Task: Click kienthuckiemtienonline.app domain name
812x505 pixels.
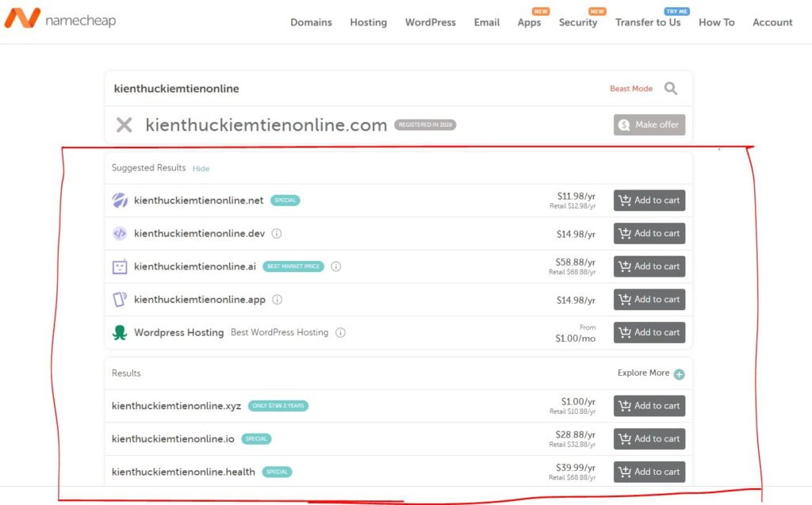Action: pyautogui.click(x=199, y=300)
